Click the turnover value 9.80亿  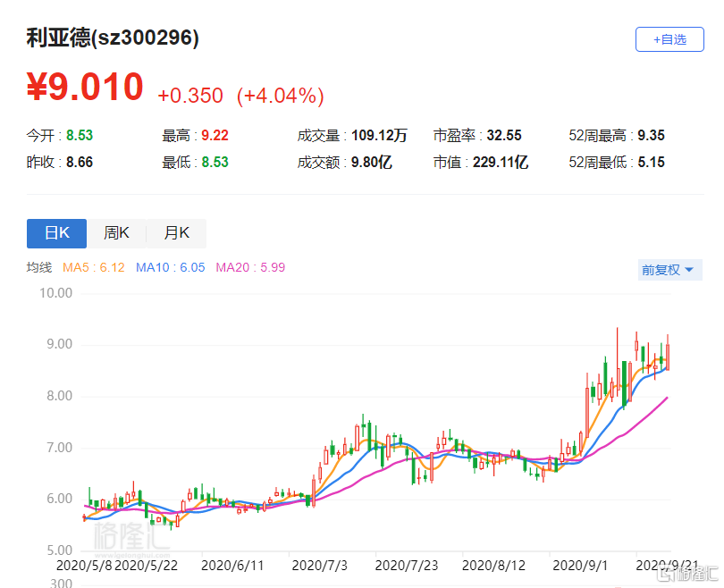point(372,162)
